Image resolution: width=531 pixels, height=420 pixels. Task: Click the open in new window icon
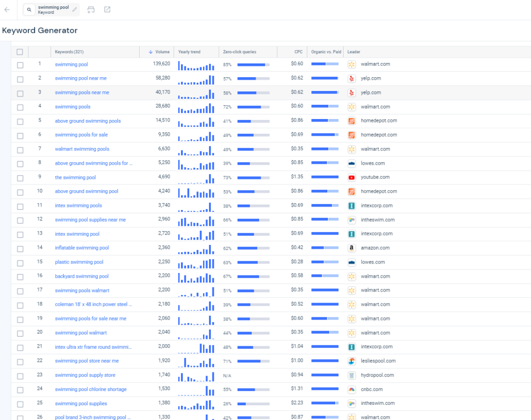[x=107, y=10]
